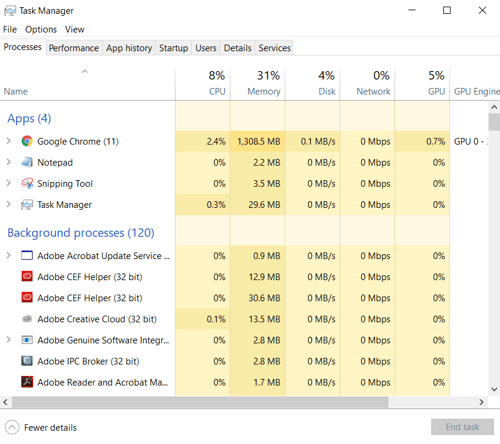Expand the Notepad process entry

(x=9, y=162)
